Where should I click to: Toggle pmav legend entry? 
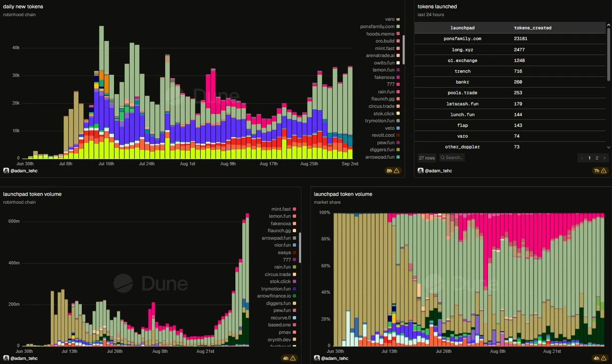[288, 332]
